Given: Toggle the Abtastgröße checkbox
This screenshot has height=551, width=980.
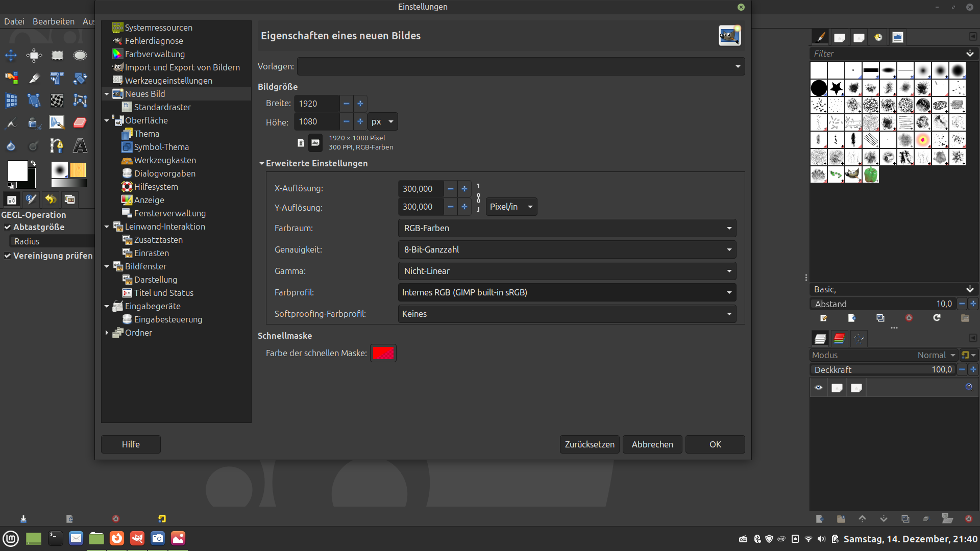Looking at the screenshot, I should pos(7,227).
